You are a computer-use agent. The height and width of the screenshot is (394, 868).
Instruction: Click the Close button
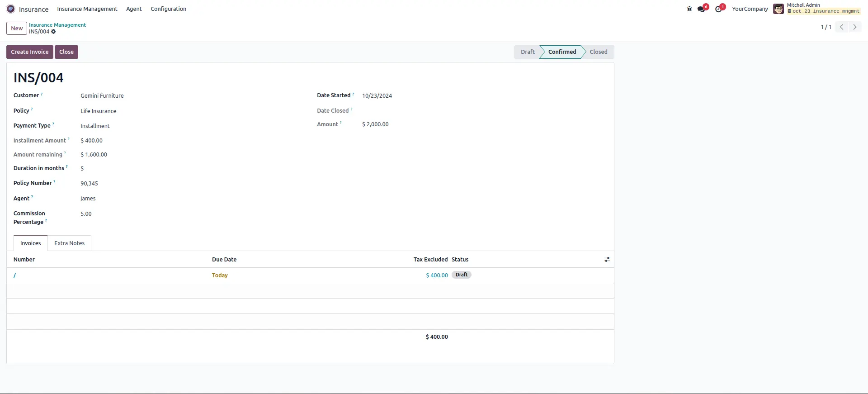click(66, 52)
